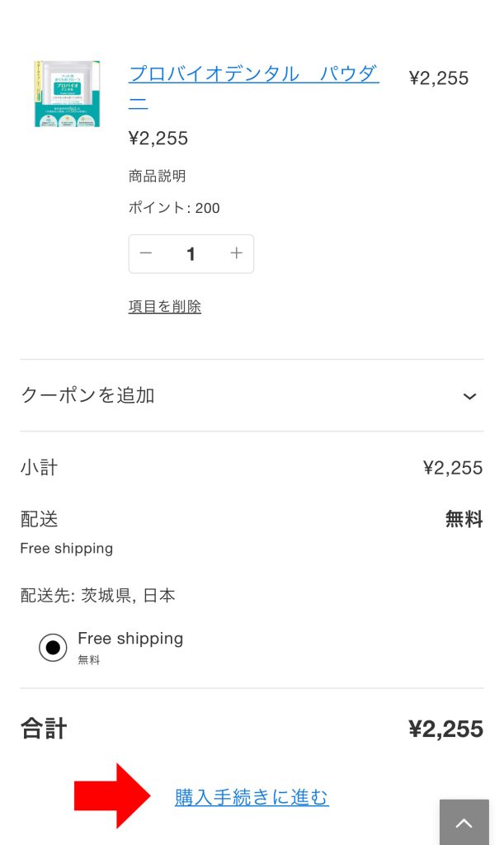Viewport: 504px width, 845px height.
Task: Proceed to checkout via 購入手続きに進む
Action: [252, 797]
